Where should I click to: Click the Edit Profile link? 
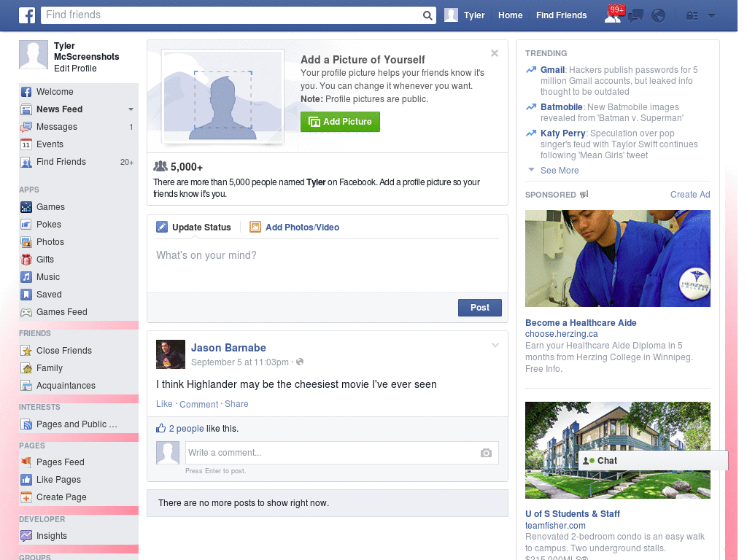tap(75, 69)
